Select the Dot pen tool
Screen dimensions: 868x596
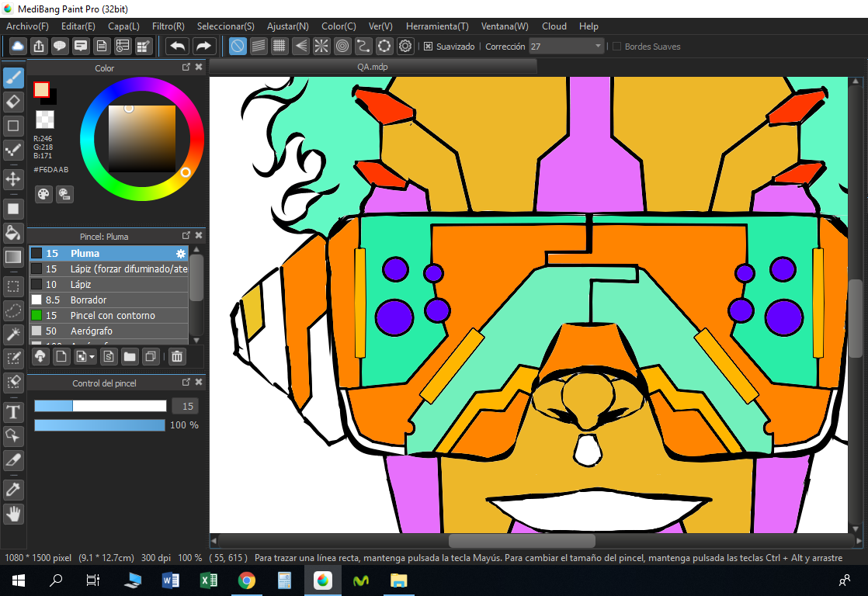(13, 150)
